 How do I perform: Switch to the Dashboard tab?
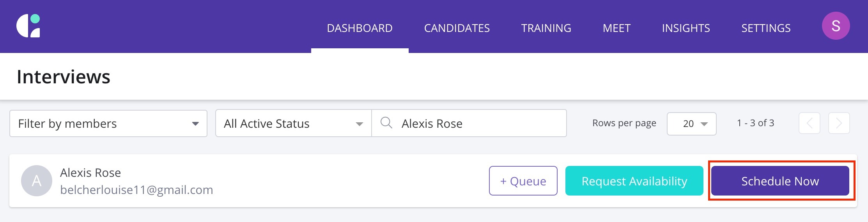(x=360, y=28)
